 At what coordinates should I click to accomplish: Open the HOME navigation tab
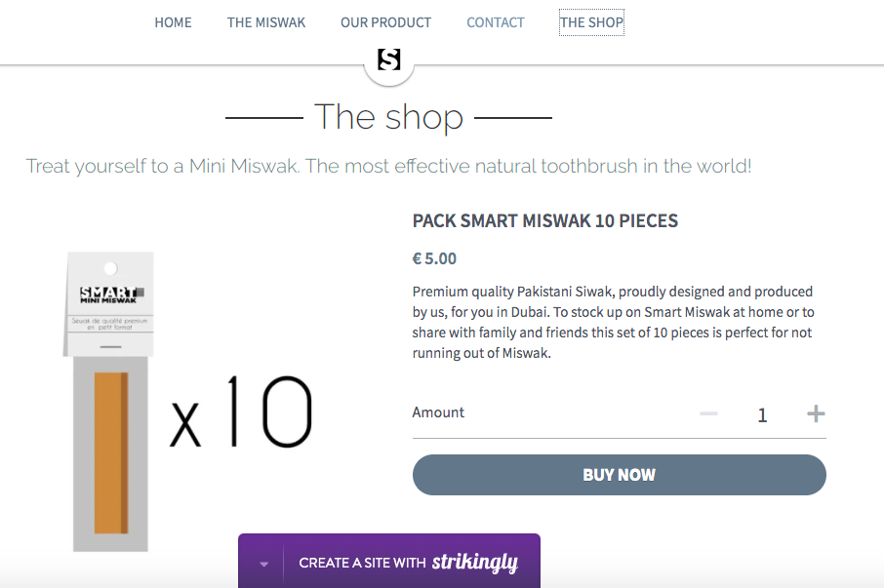pyautogui.click(x=173, y=21)
